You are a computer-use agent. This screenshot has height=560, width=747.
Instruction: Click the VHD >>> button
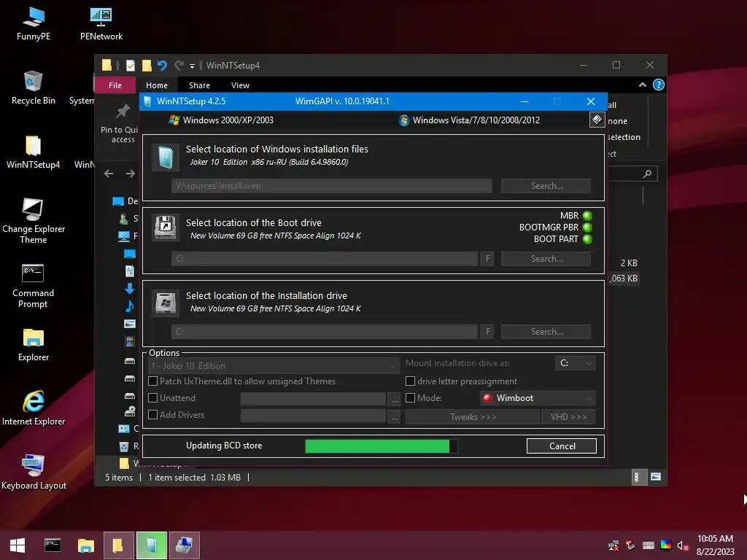click(x=568, y=416)
